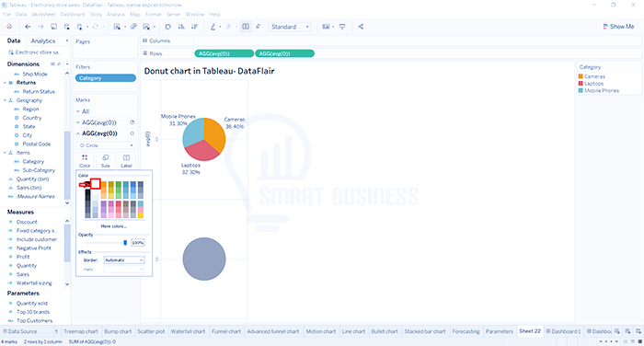Click the Category filter pill
Viewport: 644px width, 346px height.
pyautogui.click(x=106, y=78)
